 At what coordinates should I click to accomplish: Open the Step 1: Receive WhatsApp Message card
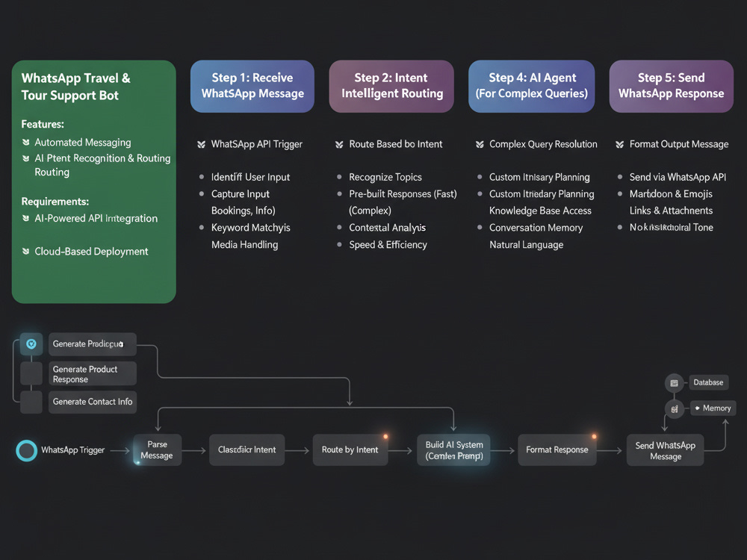pos(252,86)
